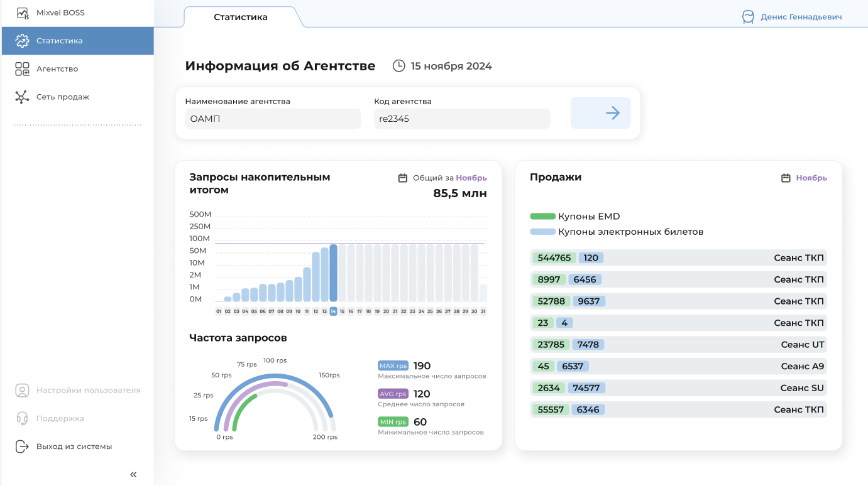Open the Ноябрь period selector in Продажи
The width and height of the screenshot is (868, 486).
pos(811,178)
